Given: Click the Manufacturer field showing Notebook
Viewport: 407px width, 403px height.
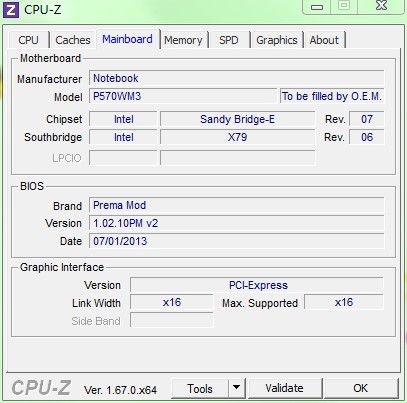Looking at the screenshot, I should pyautogui.click(x=237, y=78).
